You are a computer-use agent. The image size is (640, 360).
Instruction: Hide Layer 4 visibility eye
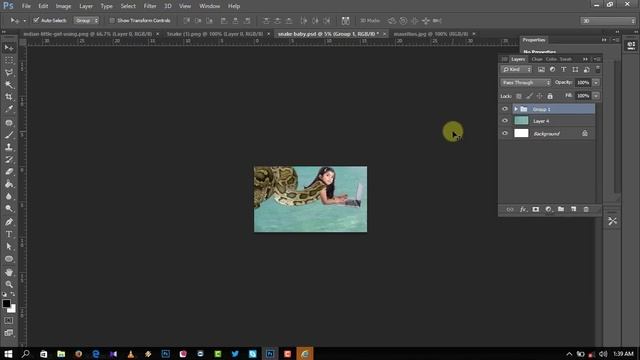coord(505,121)
